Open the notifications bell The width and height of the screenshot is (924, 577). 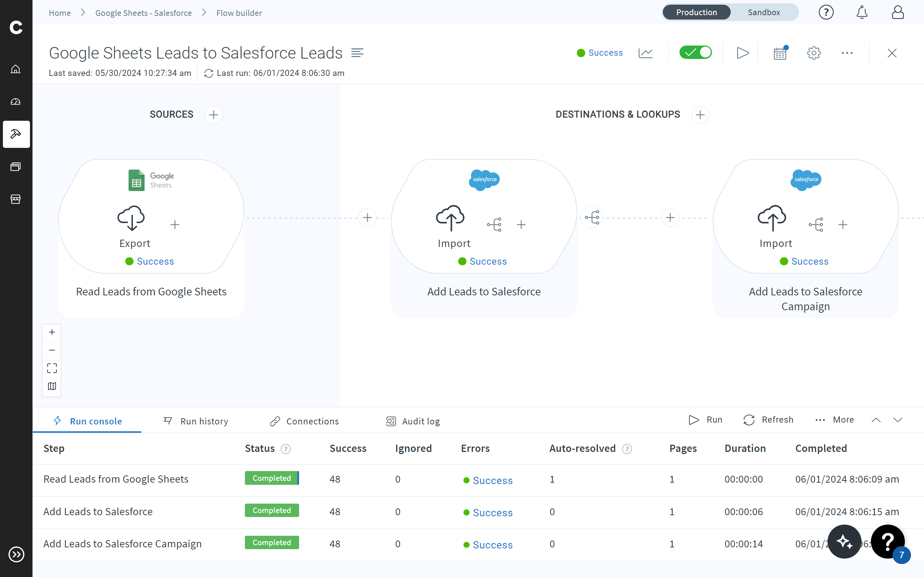point(862,13)
